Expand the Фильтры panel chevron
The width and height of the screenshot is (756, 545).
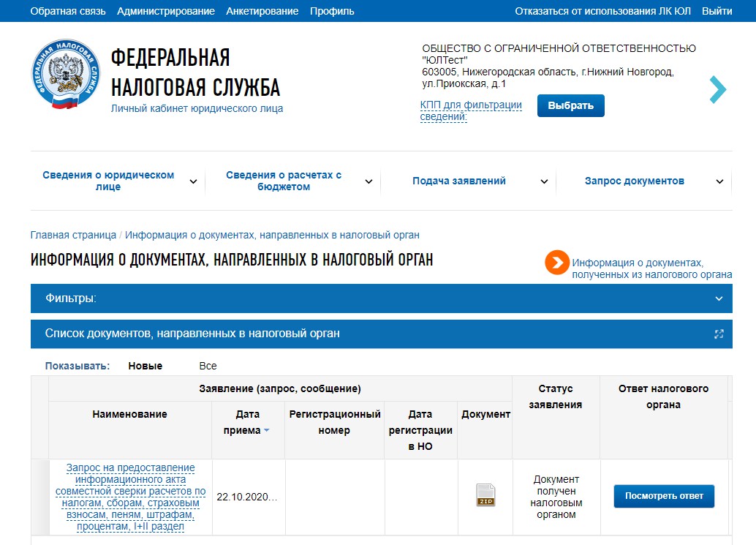pos(719,298)
